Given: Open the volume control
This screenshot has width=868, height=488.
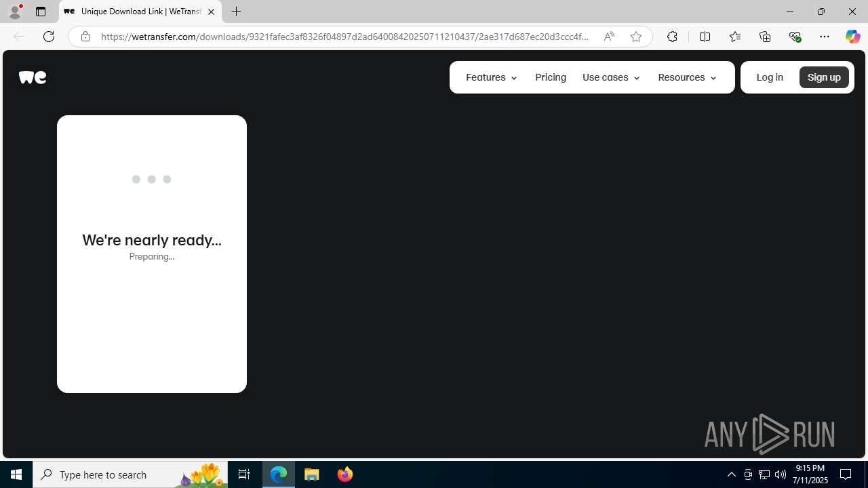Looking at the screenshot, I should click(x=781, y=474).
